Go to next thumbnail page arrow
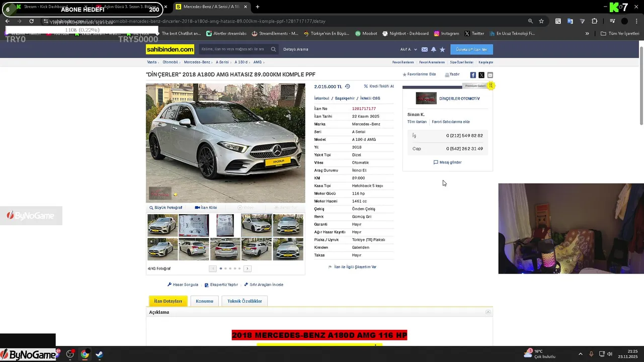 (247, 268)
